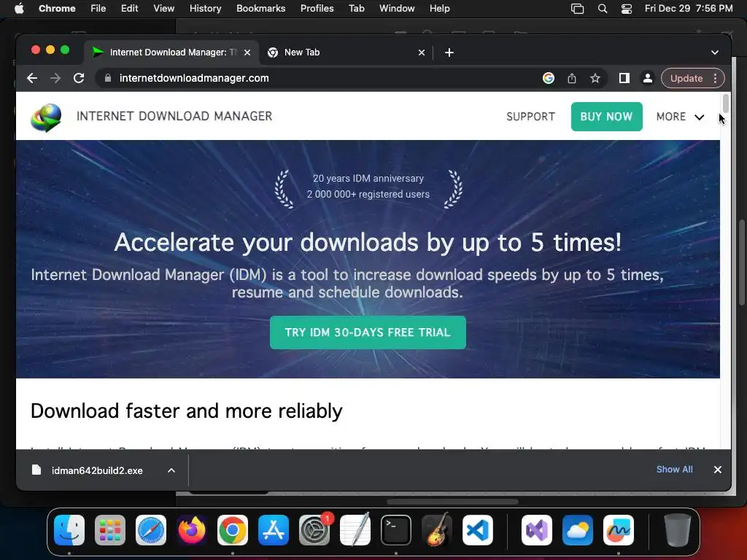Open the Chrome three-dot menu
Image resolution: width=747 pixels, height=560 pixels.
(x=715, y=78)
